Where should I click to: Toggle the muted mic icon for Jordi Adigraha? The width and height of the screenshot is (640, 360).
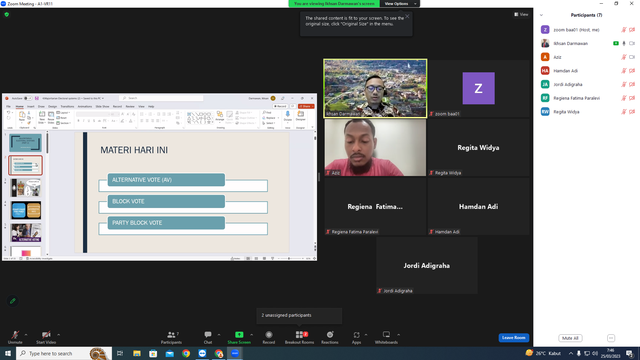624,84
